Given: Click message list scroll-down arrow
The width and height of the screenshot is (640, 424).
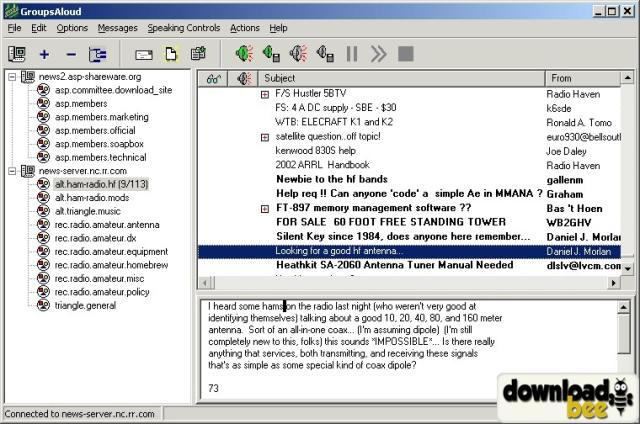Looking at the screenshot, I should (x=627, y=269).
